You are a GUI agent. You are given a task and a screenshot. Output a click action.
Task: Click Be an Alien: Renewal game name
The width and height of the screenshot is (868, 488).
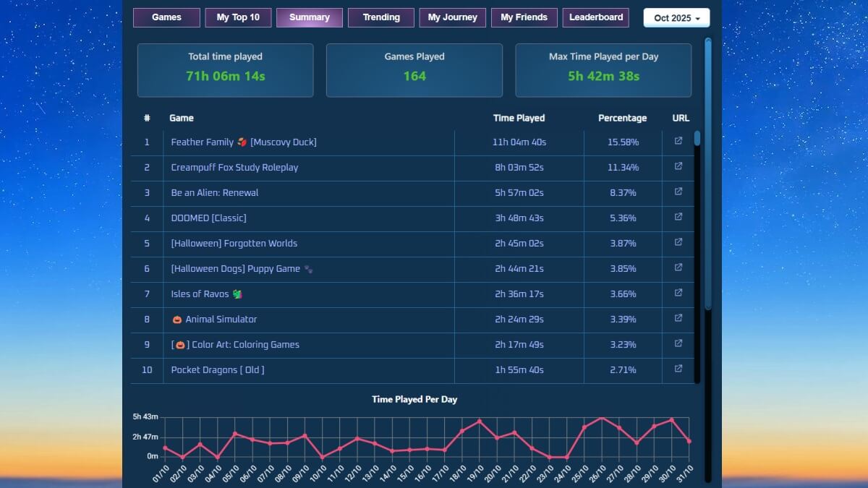(x=215, y=193)
